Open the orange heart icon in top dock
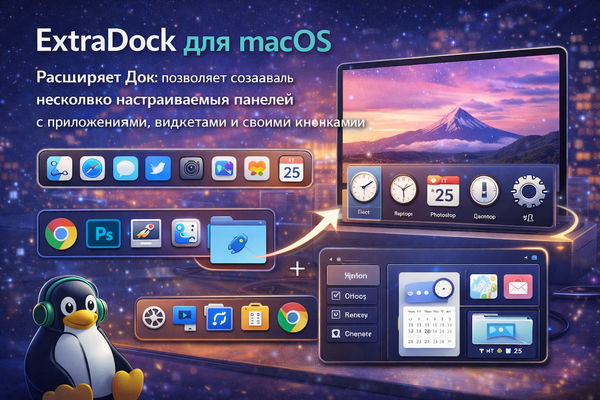 point(257,168)
